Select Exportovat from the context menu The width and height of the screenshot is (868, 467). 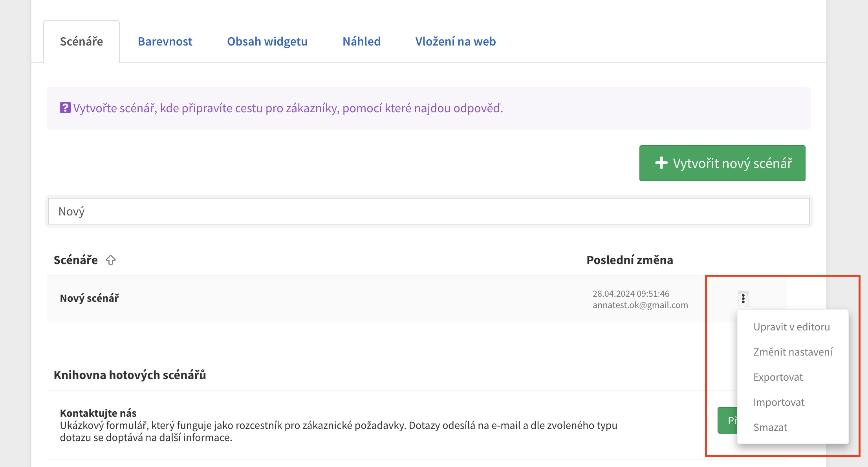778,377
